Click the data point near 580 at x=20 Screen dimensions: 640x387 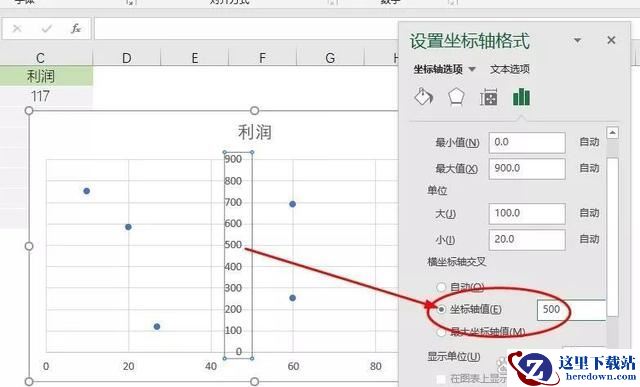[128, 227]
